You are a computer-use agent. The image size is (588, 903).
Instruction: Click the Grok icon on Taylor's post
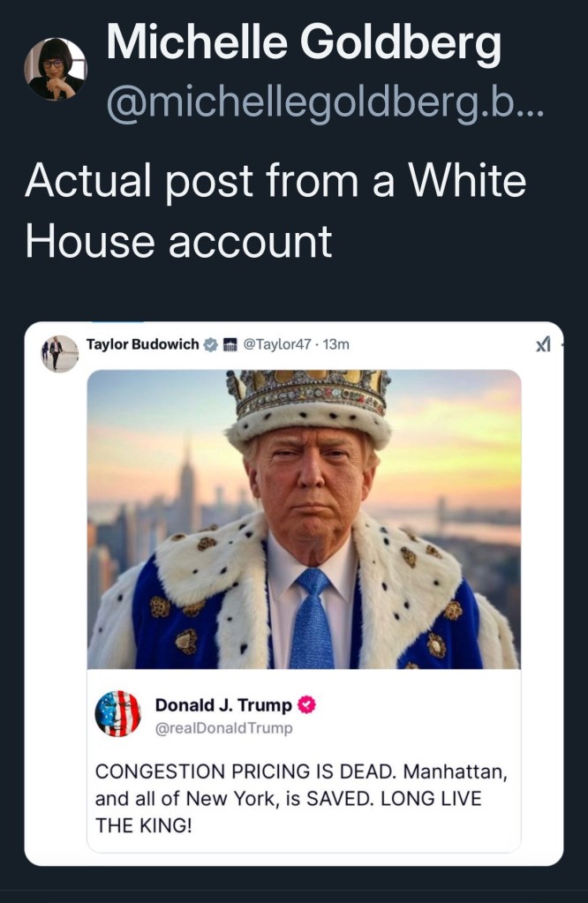click(543, 344)
